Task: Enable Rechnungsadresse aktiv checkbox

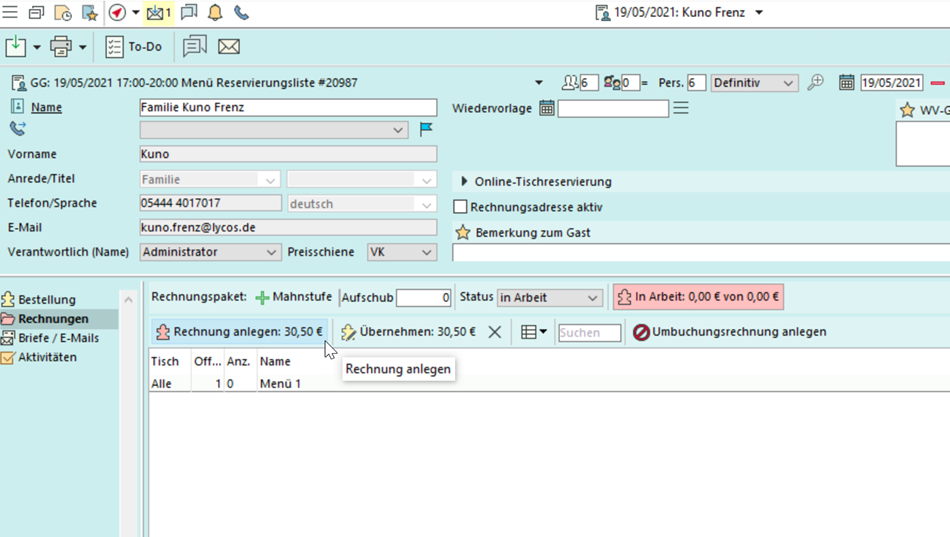Action: click(x=461, y=207)
